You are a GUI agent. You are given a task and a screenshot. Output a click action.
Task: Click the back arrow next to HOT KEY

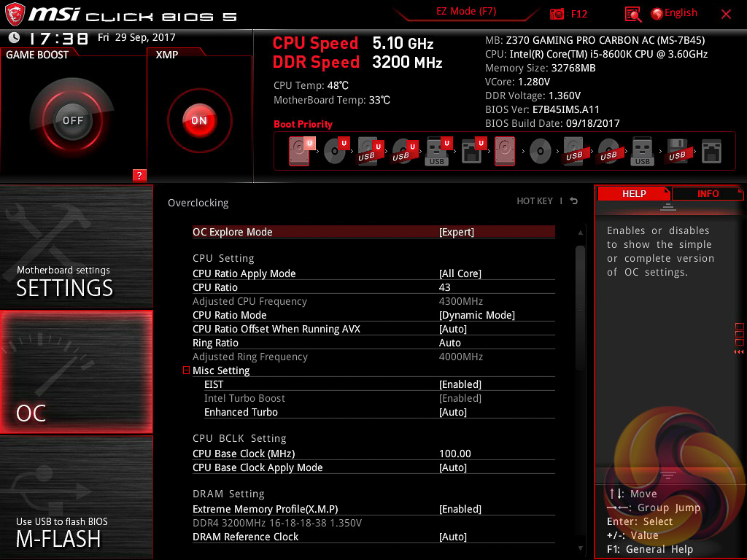[x=574, y=201]
